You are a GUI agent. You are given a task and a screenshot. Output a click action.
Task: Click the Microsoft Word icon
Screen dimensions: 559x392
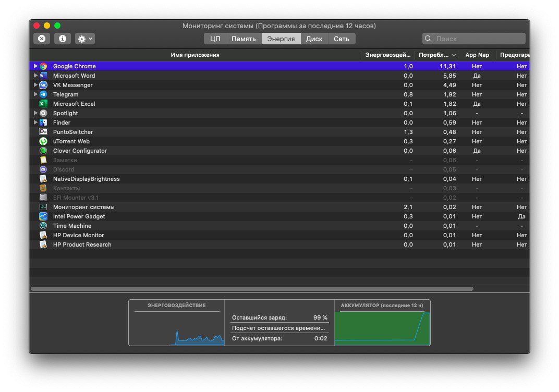click(43, 76)
